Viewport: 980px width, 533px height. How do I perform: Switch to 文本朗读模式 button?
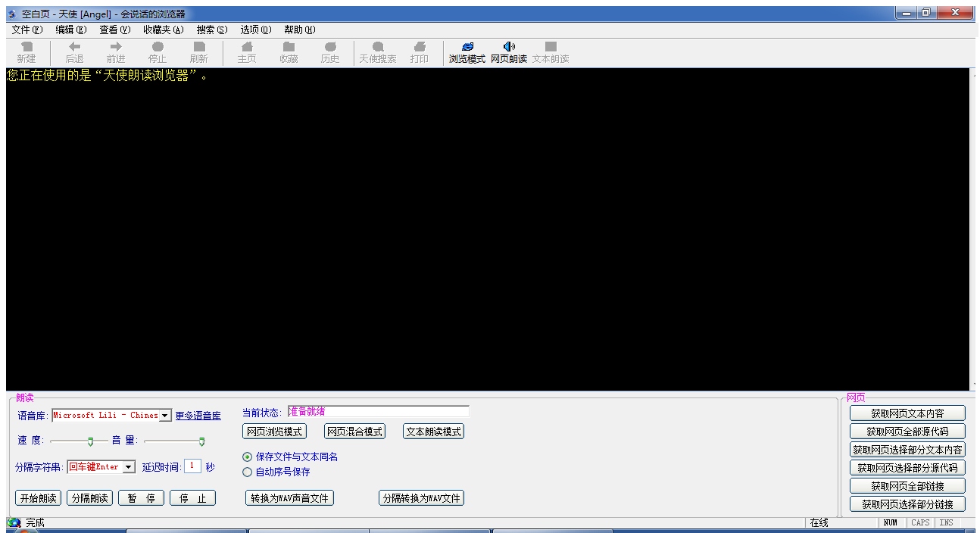[433, 432]
